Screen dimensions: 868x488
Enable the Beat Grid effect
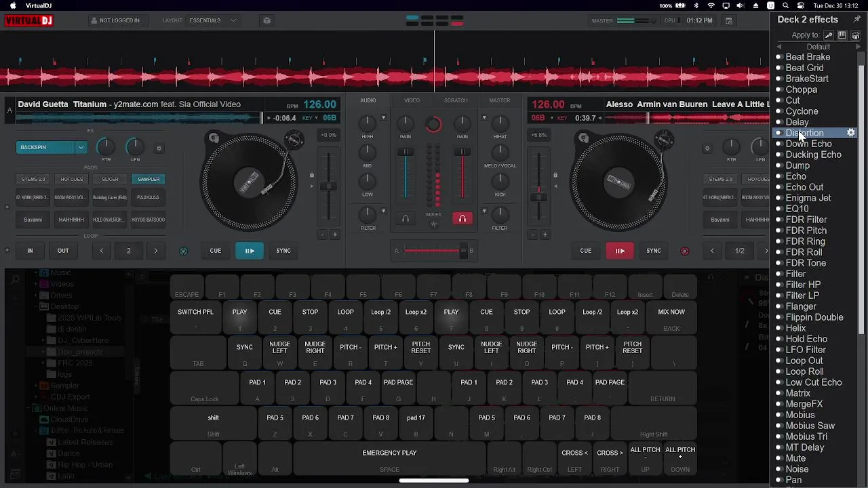pos(778,68)
